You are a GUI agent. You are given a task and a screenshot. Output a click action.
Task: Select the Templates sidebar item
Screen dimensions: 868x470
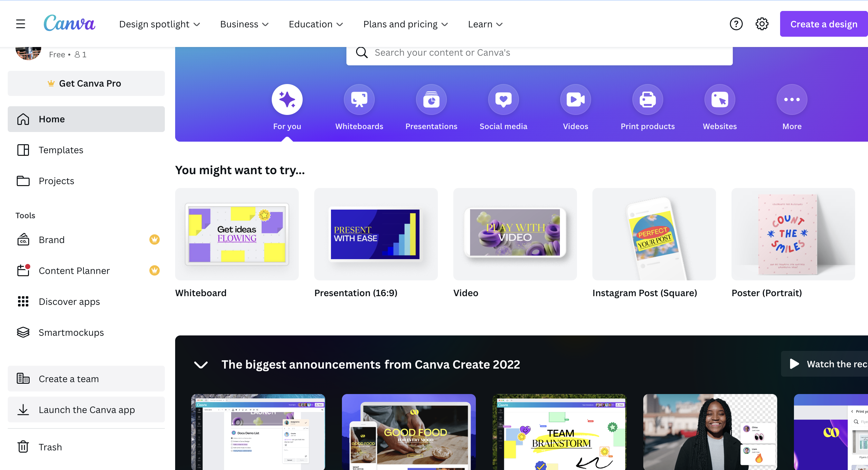61,149
